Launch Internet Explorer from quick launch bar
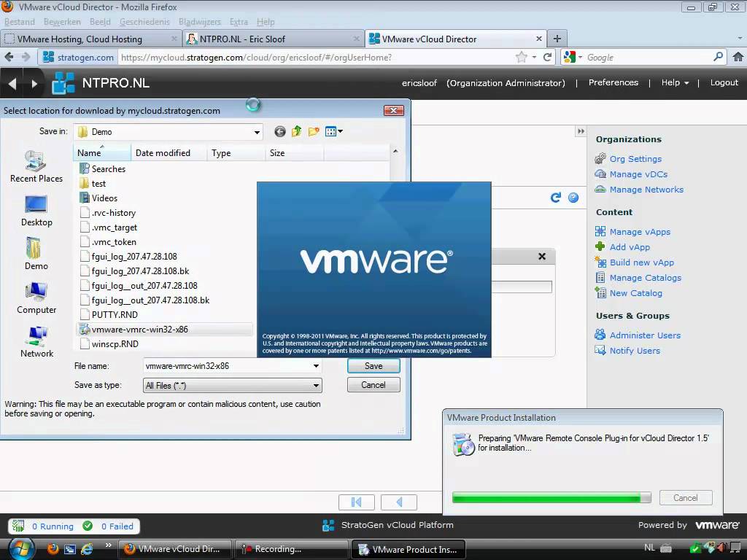 click(87, 549)
